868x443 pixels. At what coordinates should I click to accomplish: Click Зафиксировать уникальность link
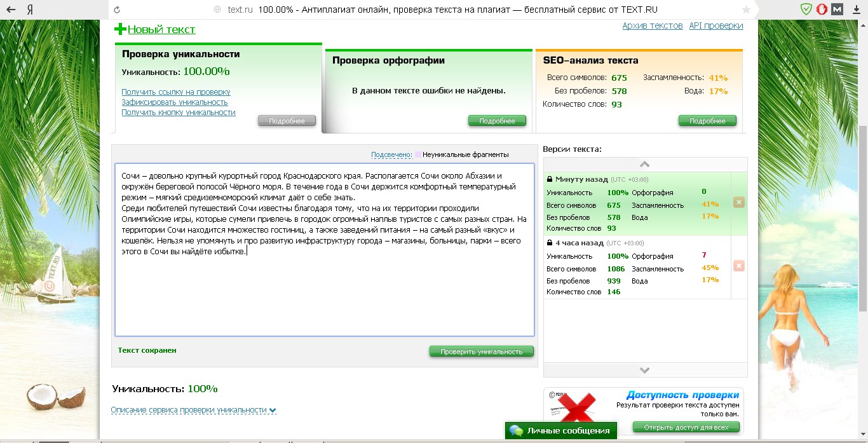pyautogui.click(x=175, y=102)
